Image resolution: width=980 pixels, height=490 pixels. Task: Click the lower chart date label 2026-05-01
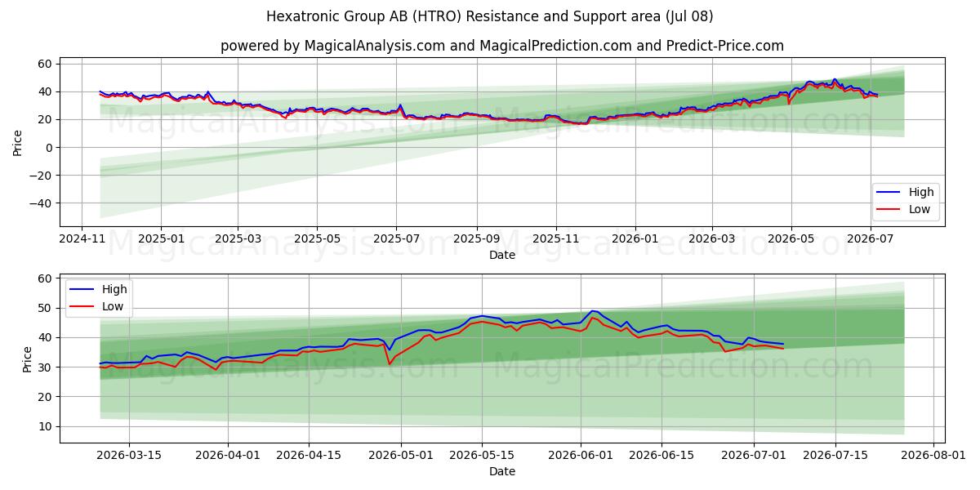click(401, 457)
